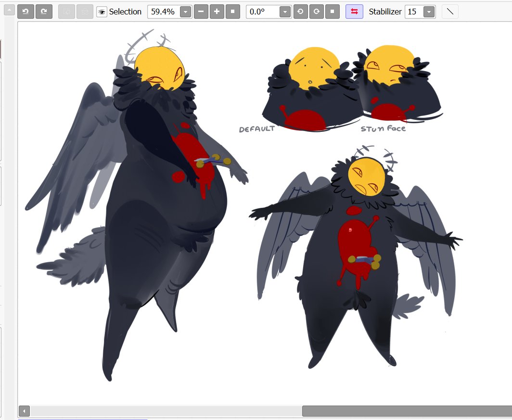Click the Redo button
This screenshot has width=512, height=420.
tap(44, 12)
